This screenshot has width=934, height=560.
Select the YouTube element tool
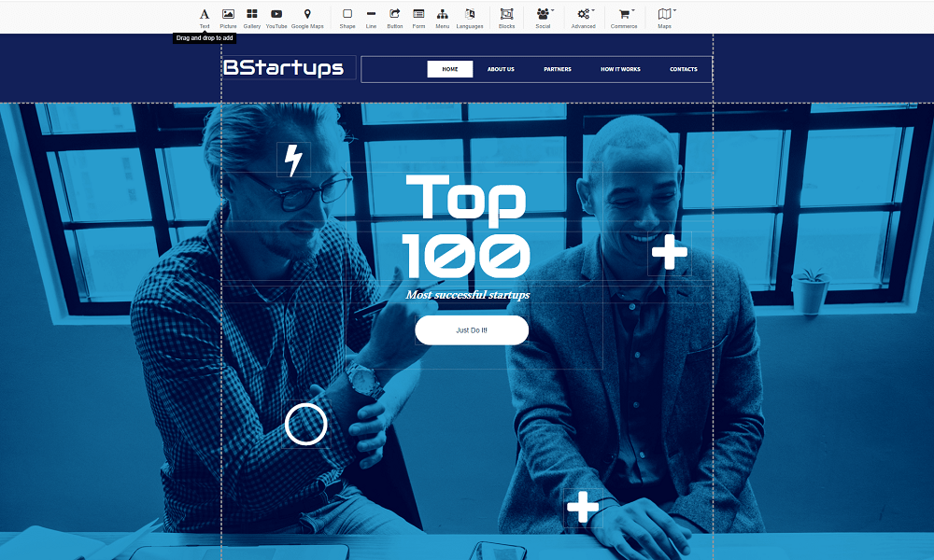pos(276,18)
